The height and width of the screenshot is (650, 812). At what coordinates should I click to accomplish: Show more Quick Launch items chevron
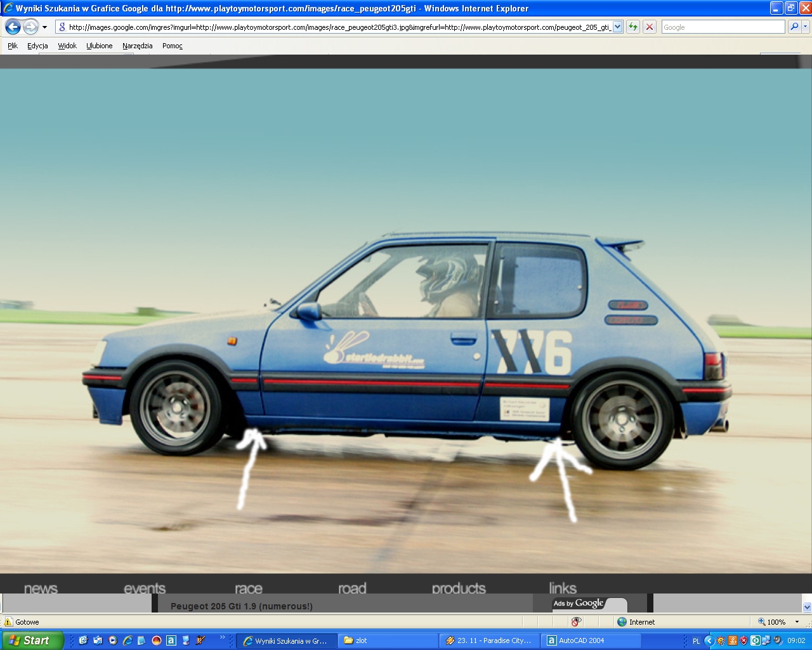222,637
